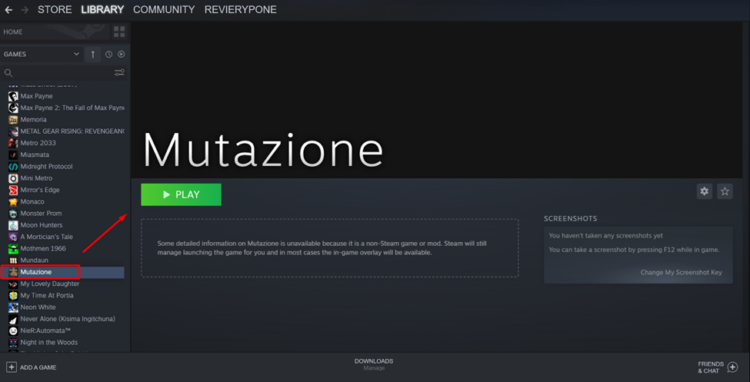Select Metro 2033 in game list
Image resolution: width=750 pixels, height=382 pixels.
pos(66,143)
